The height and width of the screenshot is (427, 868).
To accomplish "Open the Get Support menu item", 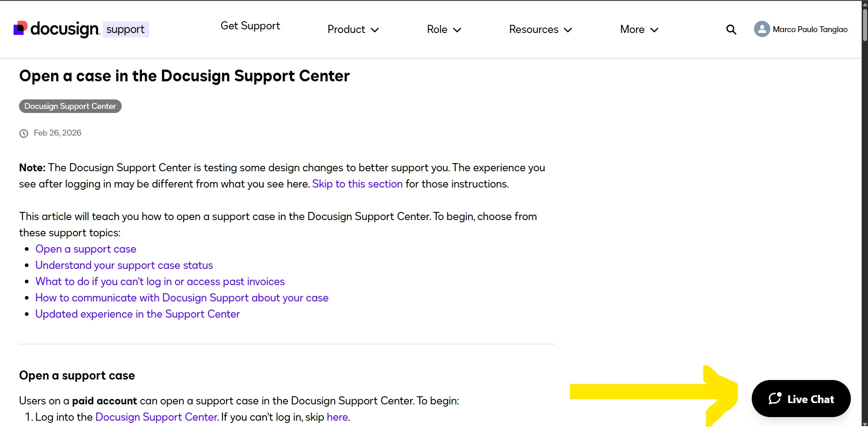I will pyautogui.click(x=250, y=26).
